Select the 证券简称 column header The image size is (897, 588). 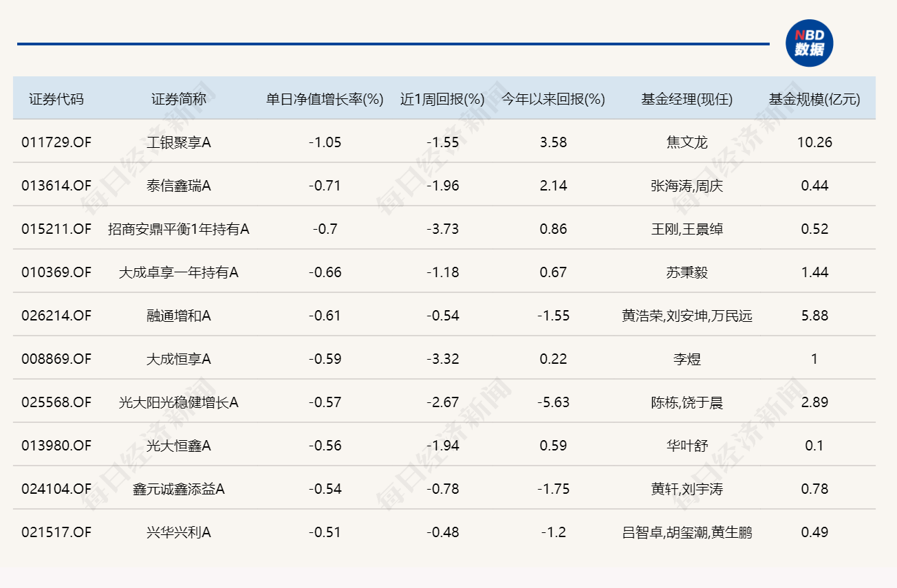179,99
